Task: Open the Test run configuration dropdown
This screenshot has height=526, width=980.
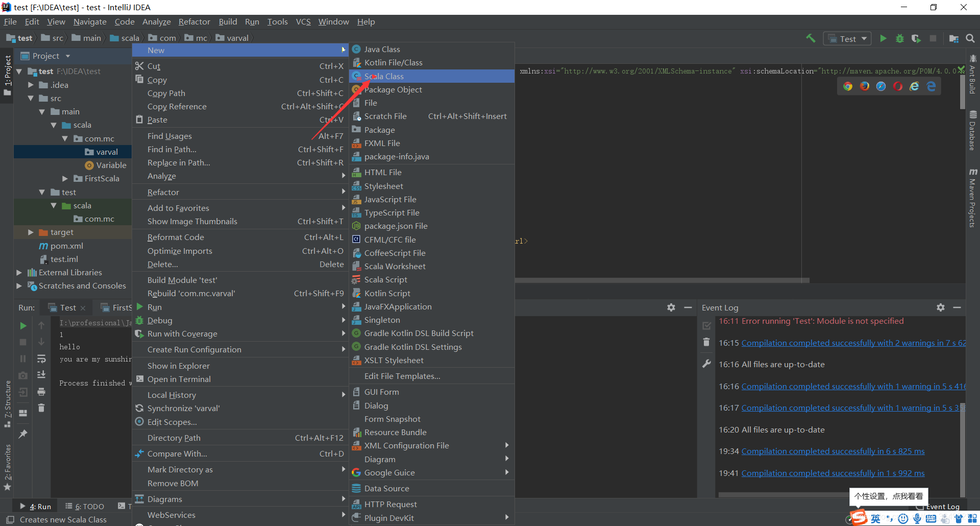Action: [847, 39]
